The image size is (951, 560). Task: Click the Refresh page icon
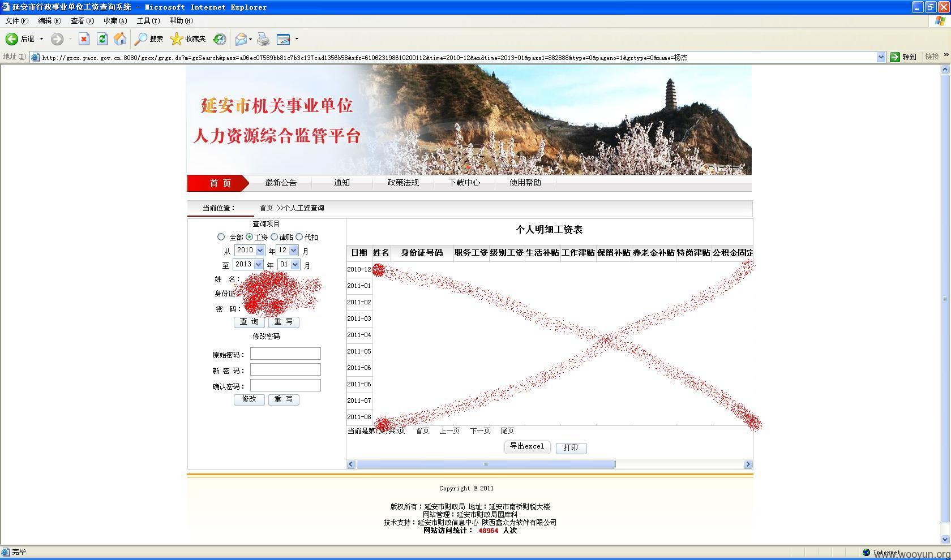coord(102,38)
